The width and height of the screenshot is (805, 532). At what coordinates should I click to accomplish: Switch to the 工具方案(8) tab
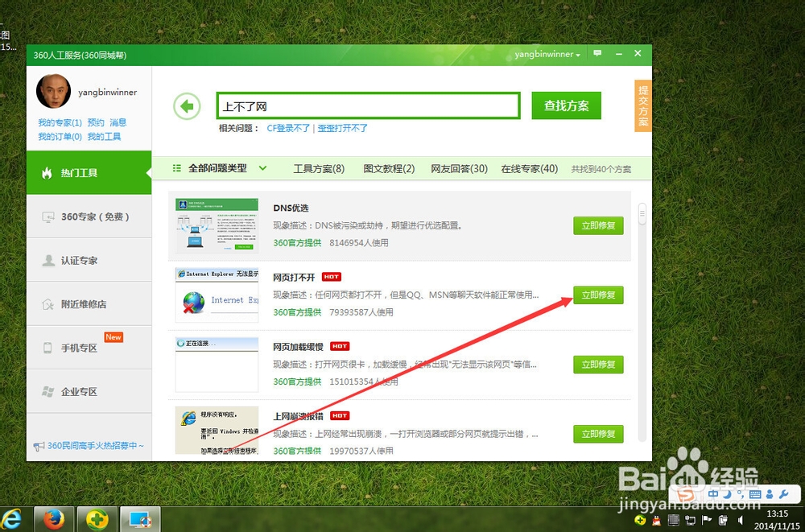pos(319,168)
